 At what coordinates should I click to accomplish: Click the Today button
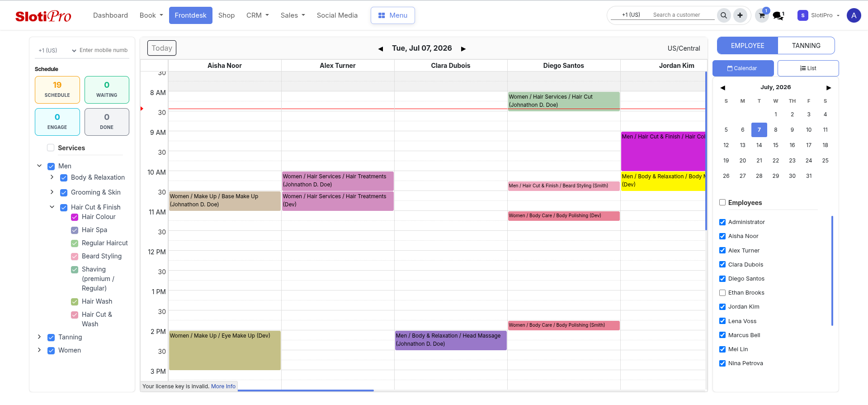tap(162, 48)
